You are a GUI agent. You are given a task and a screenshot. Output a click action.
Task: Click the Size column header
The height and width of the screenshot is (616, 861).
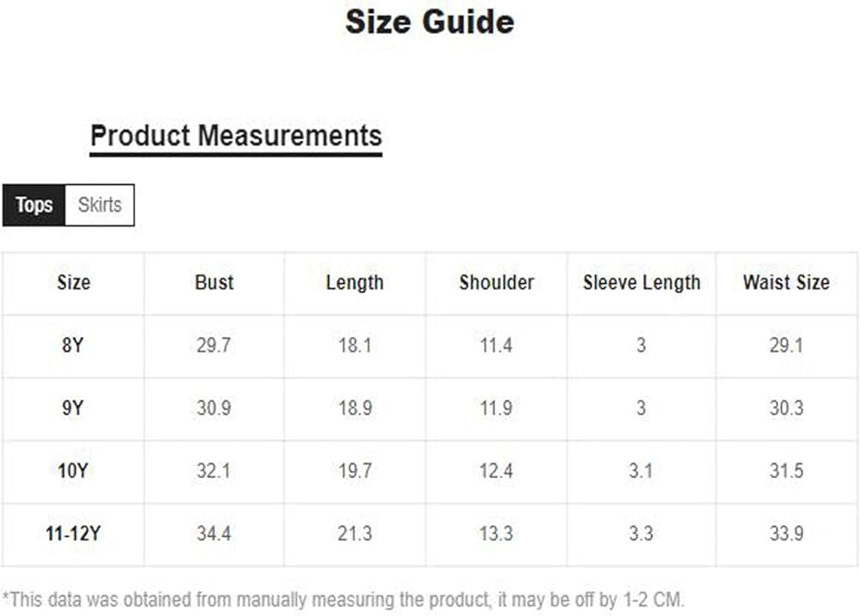pos(73,282)
